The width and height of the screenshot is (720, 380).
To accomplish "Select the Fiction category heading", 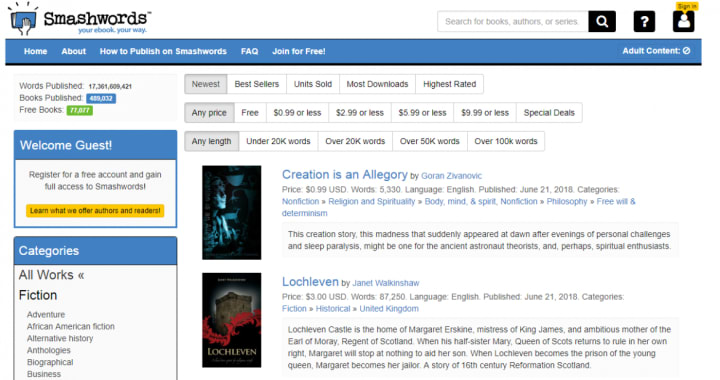I will (x=38, y=295).
